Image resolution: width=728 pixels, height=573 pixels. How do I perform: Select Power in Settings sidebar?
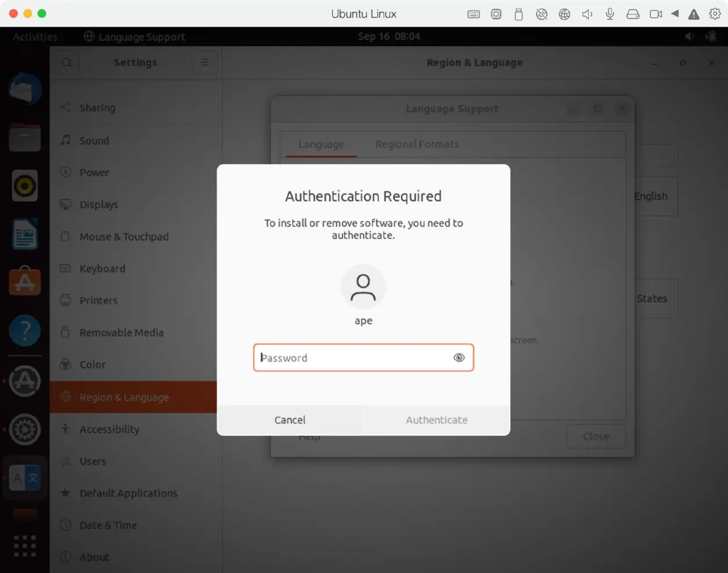136,172
